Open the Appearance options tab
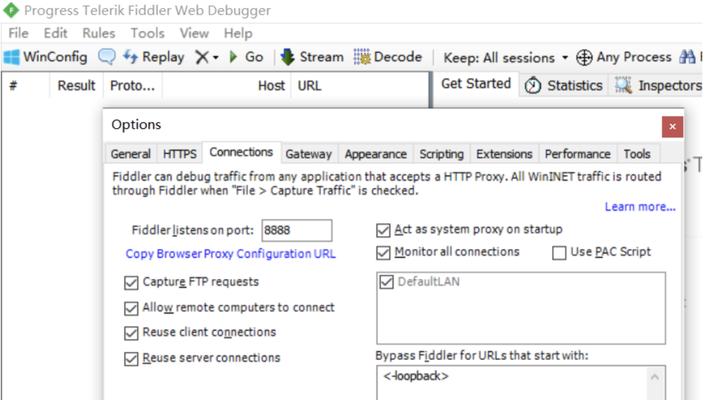 click(x=375, y=154)
